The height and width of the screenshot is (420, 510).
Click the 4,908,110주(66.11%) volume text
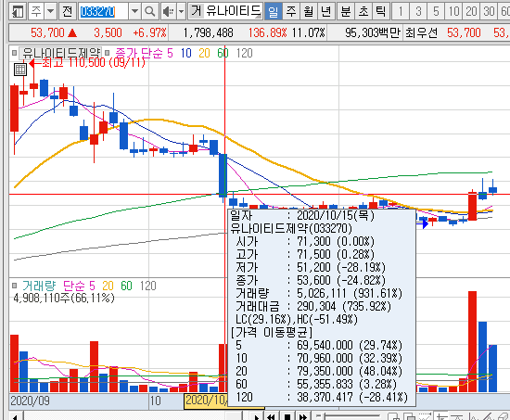[64, 298]
